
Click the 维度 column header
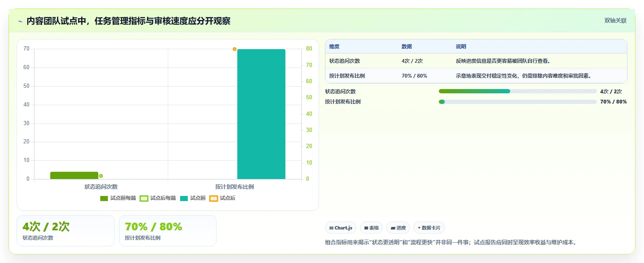(334, 47)
